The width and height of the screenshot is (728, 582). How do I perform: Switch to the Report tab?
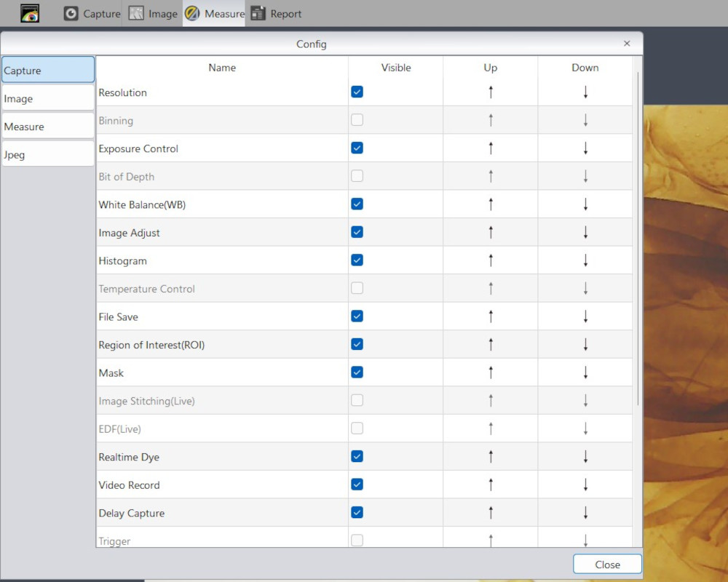tap(276, 13)
